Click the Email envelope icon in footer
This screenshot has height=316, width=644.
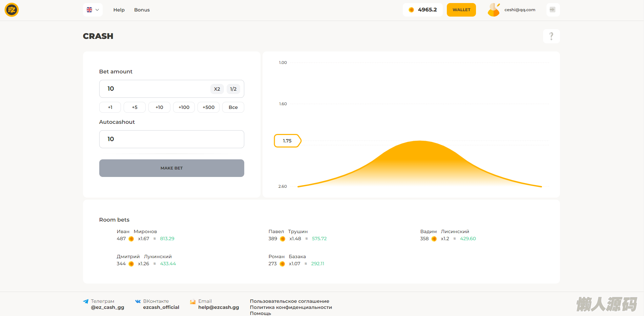[193, 301]
